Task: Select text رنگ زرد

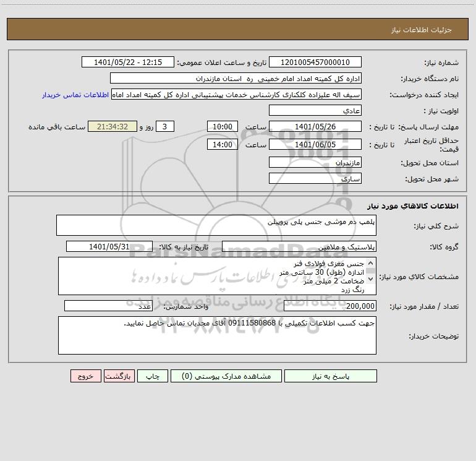Action: coord(353,290)
